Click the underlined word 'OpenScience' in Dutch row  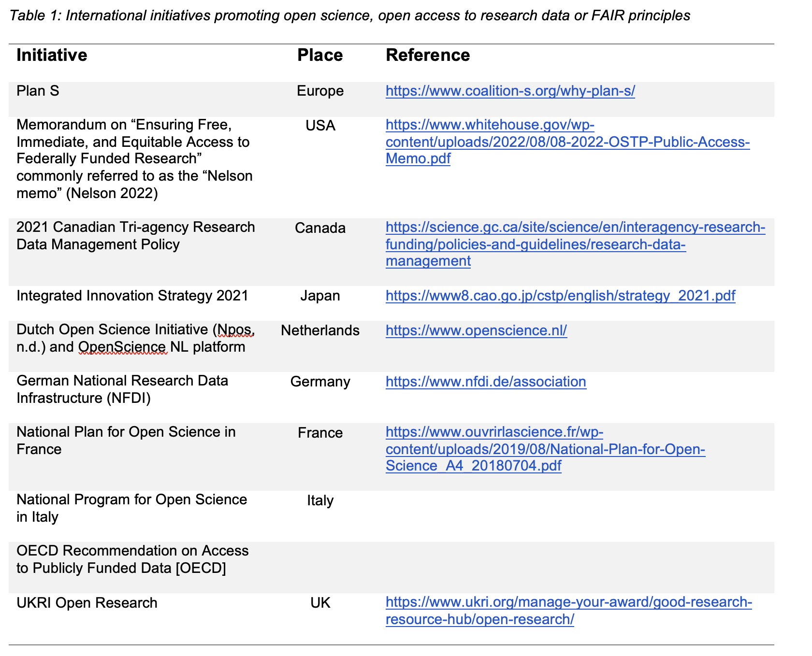[122, 347]
